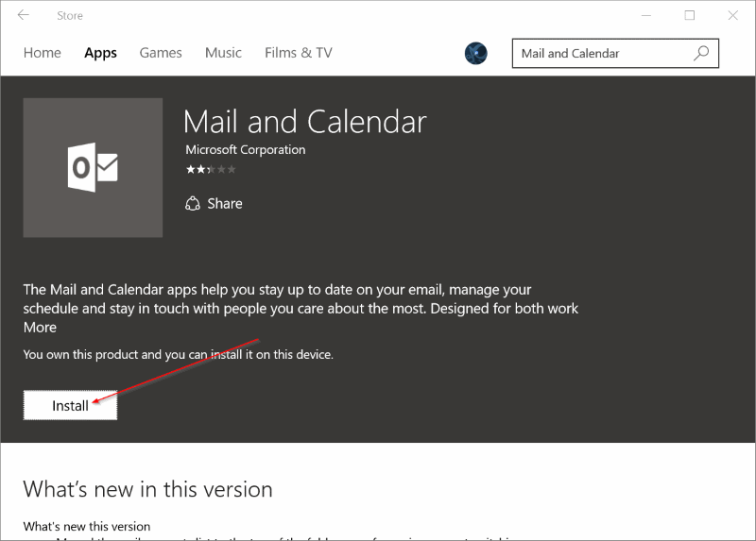
Task: Click the 'What's new in this version' heading
Action: tap(148, 489)
